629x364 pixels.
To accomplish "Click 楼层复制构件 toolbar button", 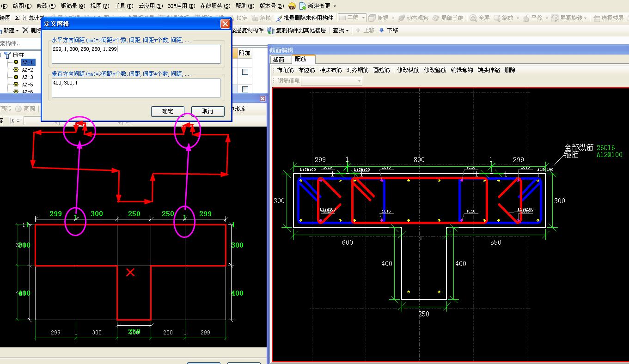I will 247,30.
